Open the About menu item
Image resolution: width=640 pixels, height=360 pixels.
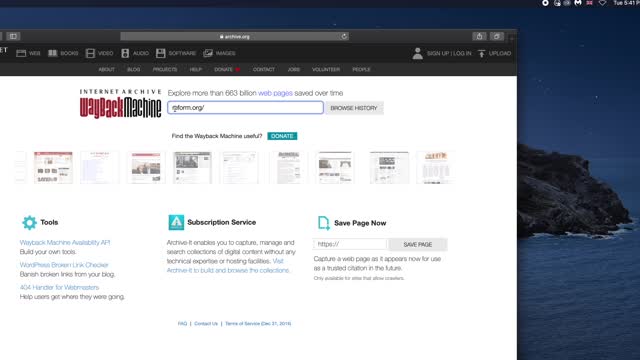107,69
